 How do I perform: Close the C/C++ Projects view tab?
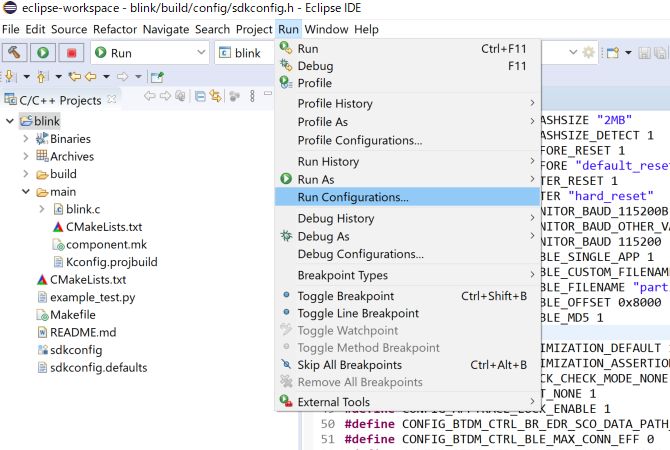point(112,99)
